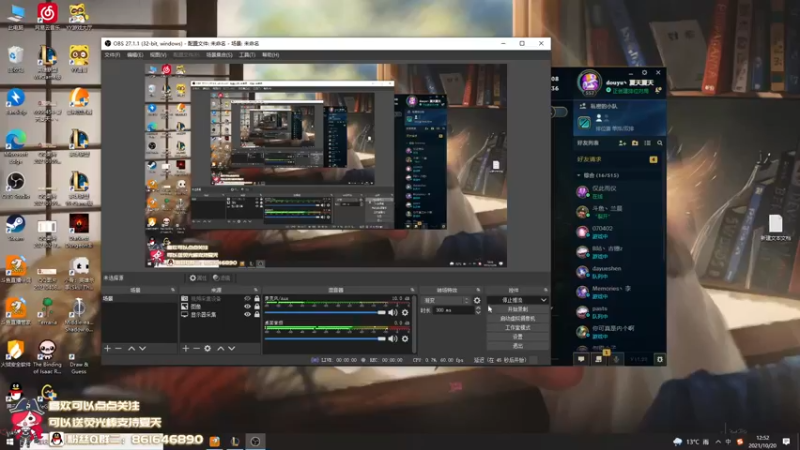Image resolution: width=800 pixels, height=450 pixels.
Task: Mute the 麦克风/Aux audio channel
Action: [x=392, y=312]
